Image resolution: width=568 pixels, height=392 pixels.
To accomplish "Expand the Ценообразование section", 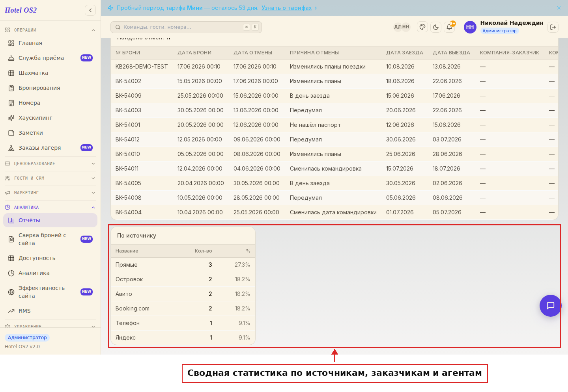I will [50, 163].
